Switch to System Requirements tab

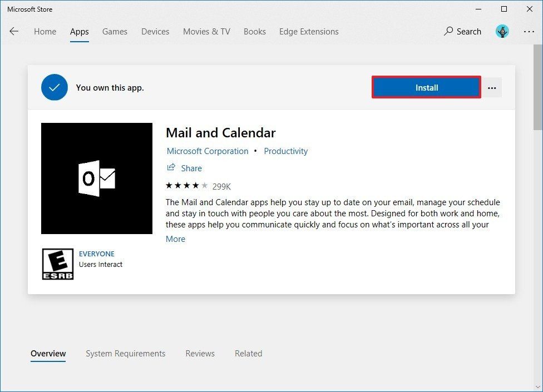pyautogui.click(x=125, y=354)
